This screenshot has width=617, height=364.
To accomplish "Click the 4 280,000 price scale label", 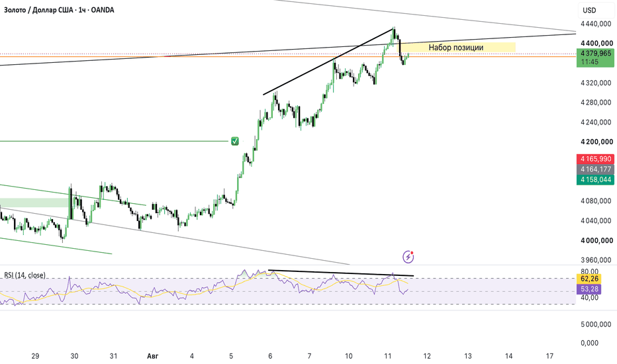I will tap(596, 103).
